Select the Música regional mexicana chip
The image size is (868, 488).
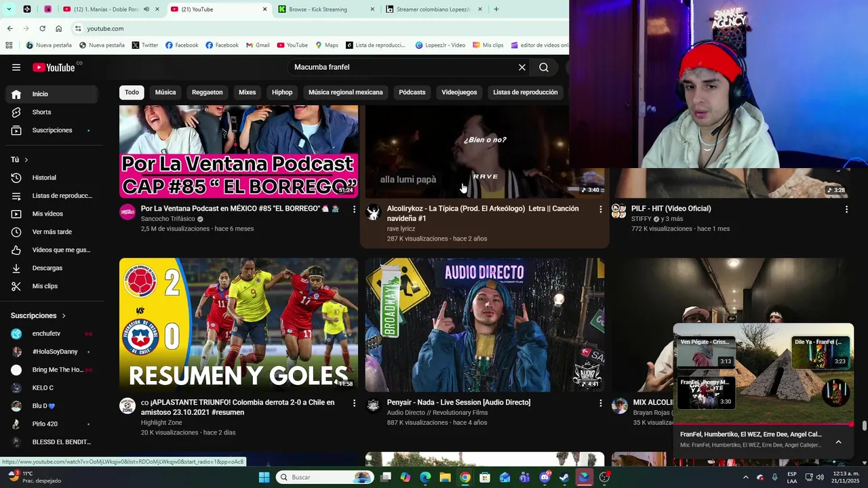[x=346, y=92]
